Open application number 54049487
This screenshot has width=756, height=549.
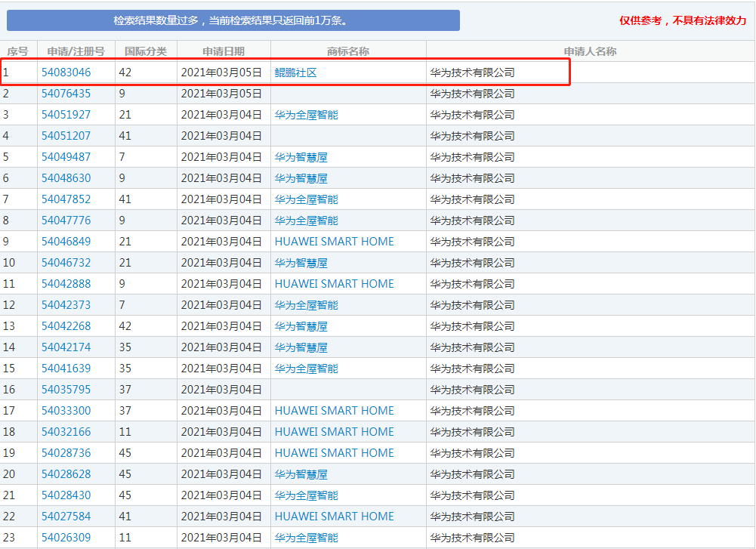tap(66, 157)
